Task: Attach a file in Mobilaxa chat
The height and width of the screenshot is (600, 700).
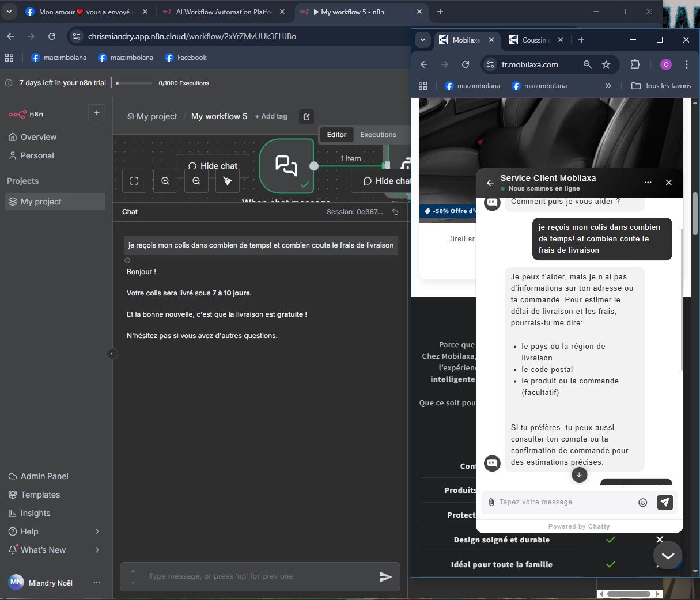Action: [491, 502]
